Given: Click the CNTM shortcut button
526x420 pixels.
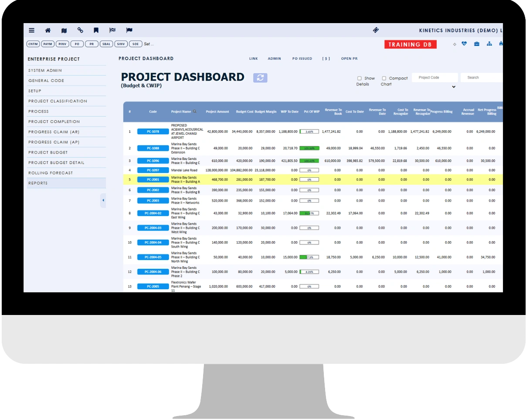Looking at the screenshot, I should click(33, 44).
